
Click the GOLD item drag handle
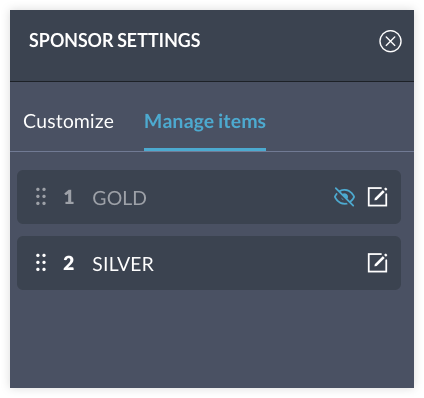[x=41, y=197]
